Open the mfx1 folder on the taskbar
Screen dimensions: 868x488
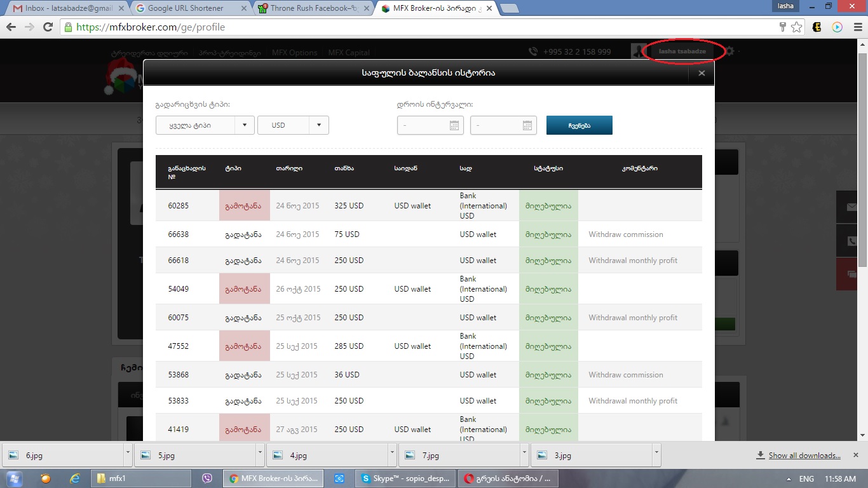140,478
